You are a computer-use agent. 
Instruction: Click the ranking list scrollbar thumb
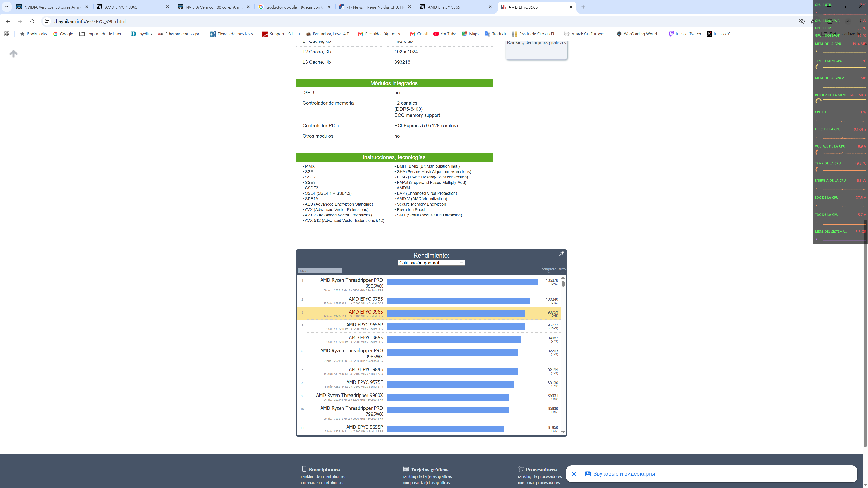pos(563,284)
